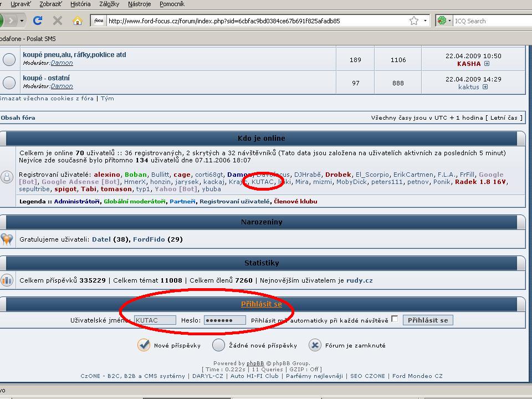The image size is (532, 399).
Task: Open the Záložky menu
Action: tap(109, 4)
